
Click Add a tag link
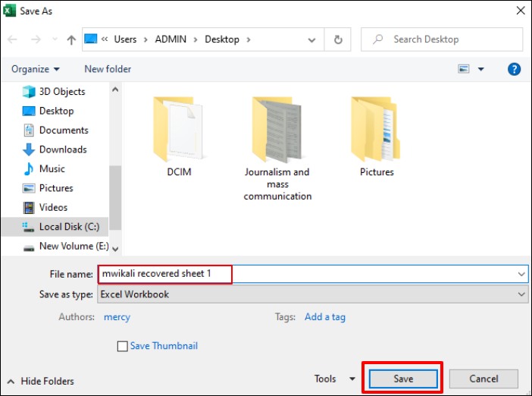(324, 317)
